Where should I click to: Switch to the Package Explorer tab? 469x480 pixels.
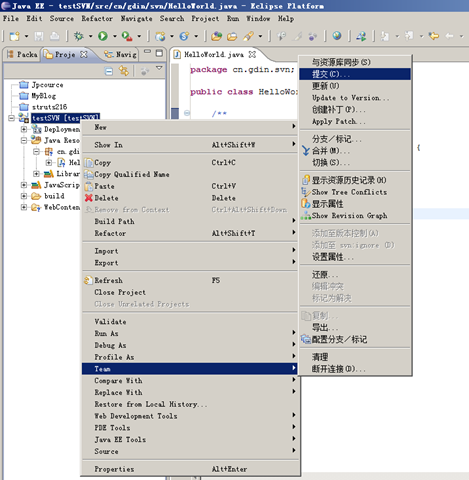click(x=22, y=54)
